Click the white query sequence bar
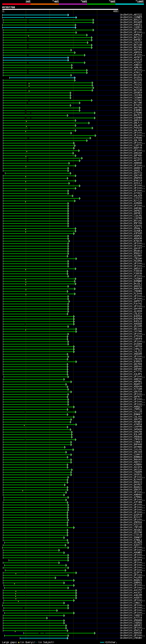Image resolution: width=146 pixels, height=644 pixels. coord(60,10)
